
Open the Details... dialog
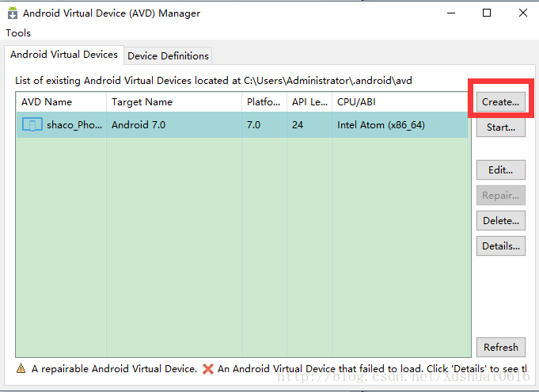pos(500,246)
